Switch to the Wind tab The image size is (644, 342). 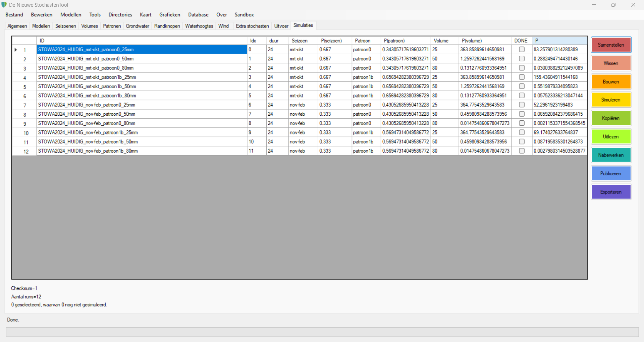[223, 26]
